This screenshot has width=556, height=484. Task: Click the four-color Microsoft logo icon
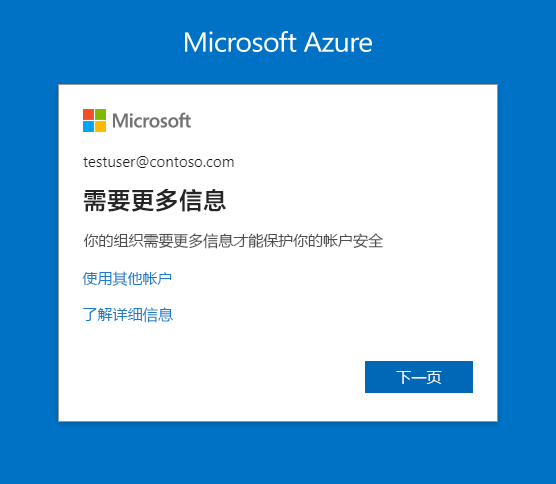[x=94, y=121]
